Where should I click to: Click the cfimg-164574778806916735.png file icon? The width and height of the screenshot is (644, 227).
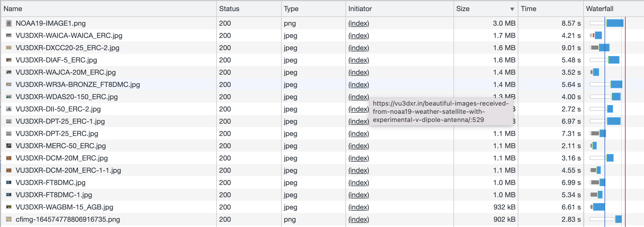[x=9, y=219]
